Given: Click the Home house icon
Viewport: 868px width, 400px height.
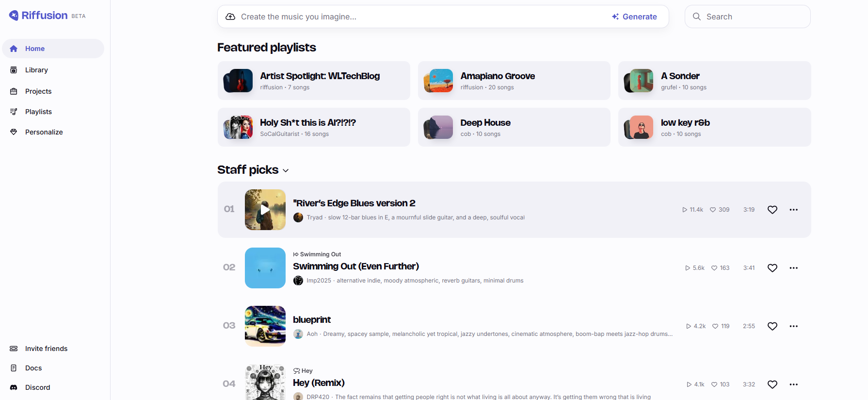Looking at the screenshot, I should (14, 49).
